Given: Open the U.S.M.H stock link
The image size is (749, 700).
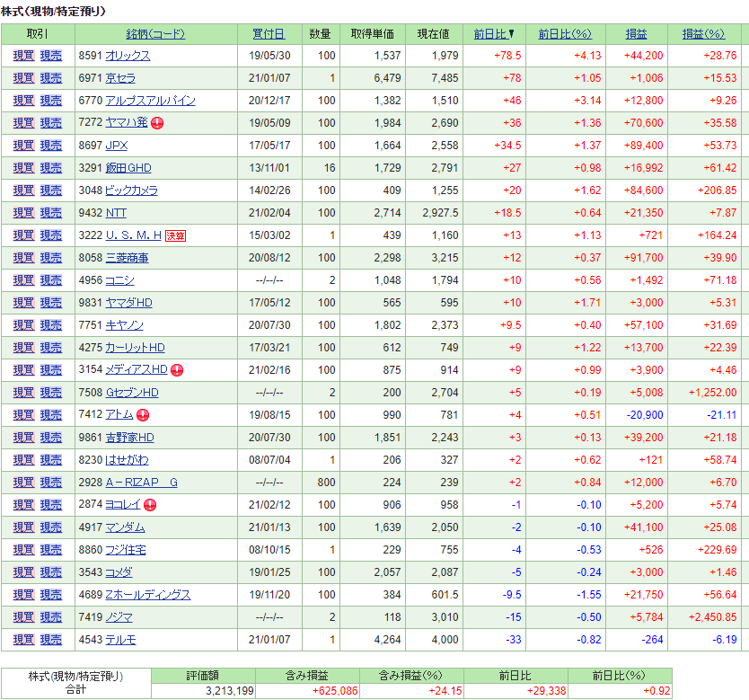Looking at the screenshot, I should pyautogui.click(x=133, y=235).
